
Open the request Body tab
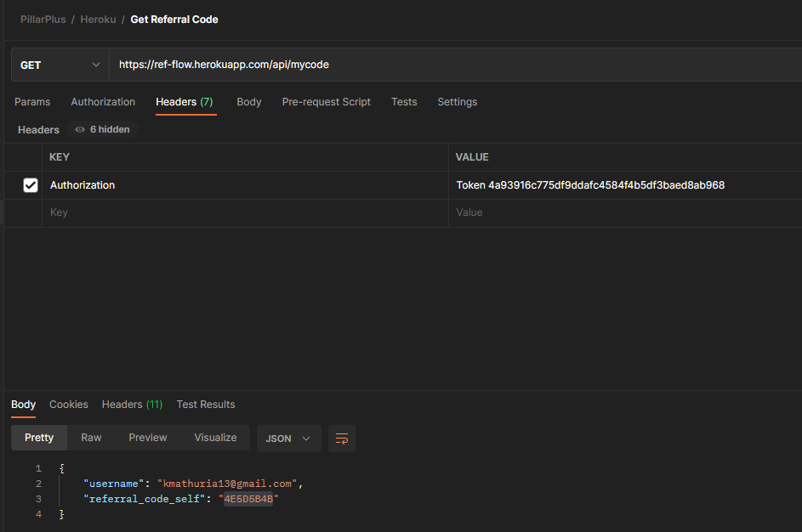[x=249, y=102]
